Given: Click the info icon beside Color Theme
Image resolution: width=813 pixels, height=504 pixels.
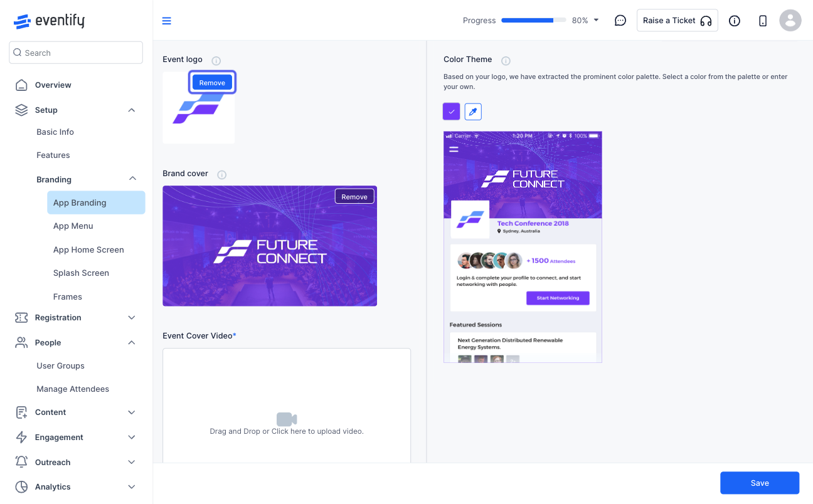Looking at the screenshot, I should [506, 61].
